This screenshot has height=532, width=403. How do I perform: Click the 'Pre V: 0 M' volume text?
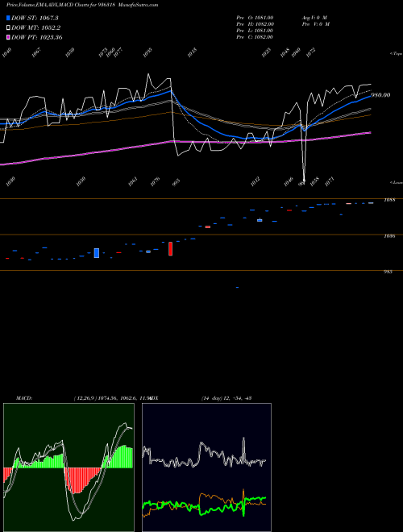tap(316, 24)
